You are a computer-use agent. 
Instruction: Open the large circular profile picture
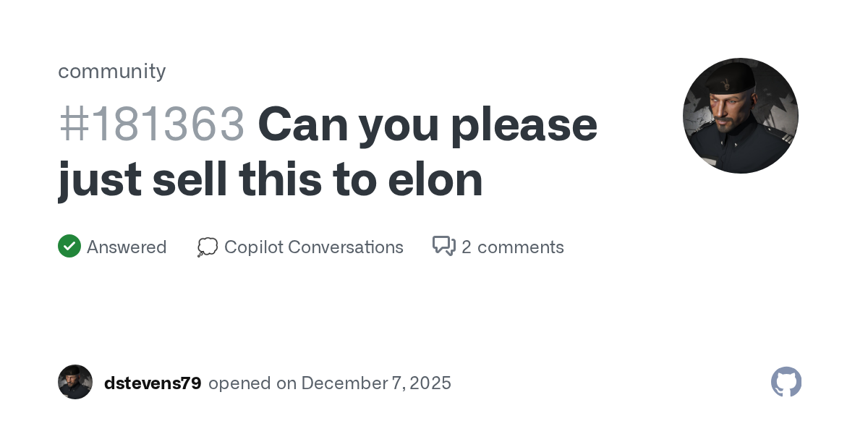click(740, 116)
